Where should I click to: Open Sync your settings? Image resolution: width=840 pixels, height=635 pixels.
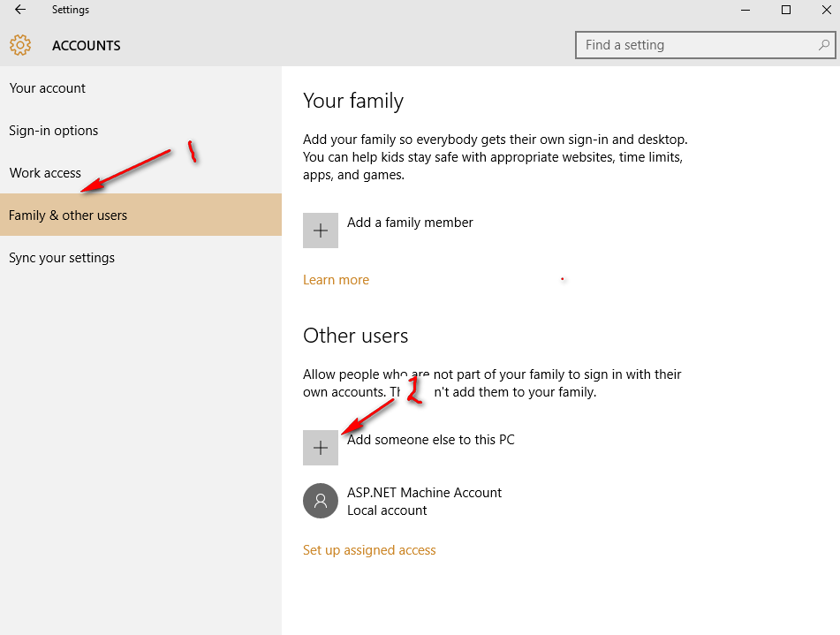pyautogui.click(x=62, y=258)
